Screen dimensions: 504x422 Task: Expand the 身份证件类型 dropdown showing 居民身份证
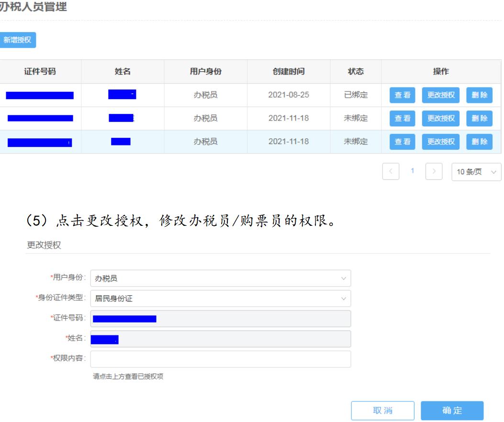220,299
